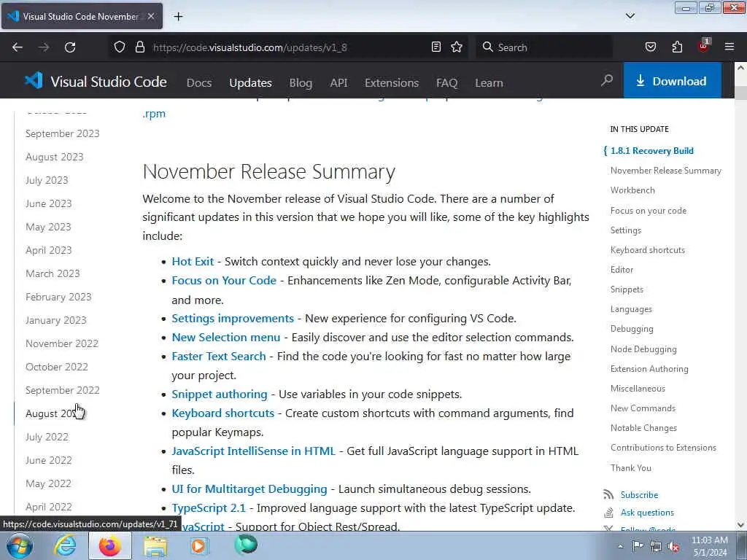This screenshot has height=560, width=747.
Task: Click the site search magnifier icon
Action: tap(606, 80)
